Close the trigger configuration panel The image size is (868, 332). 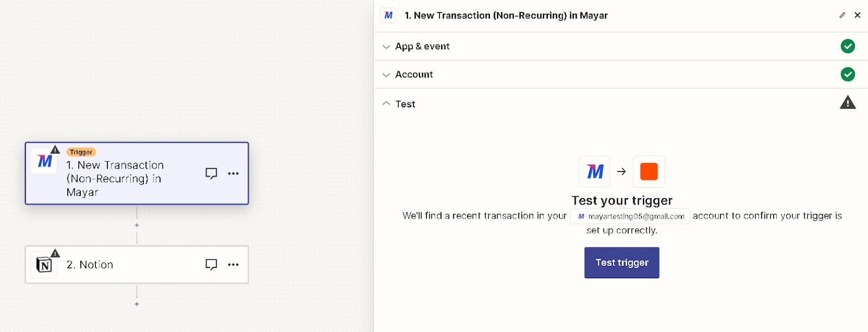(x=858, y=15)
